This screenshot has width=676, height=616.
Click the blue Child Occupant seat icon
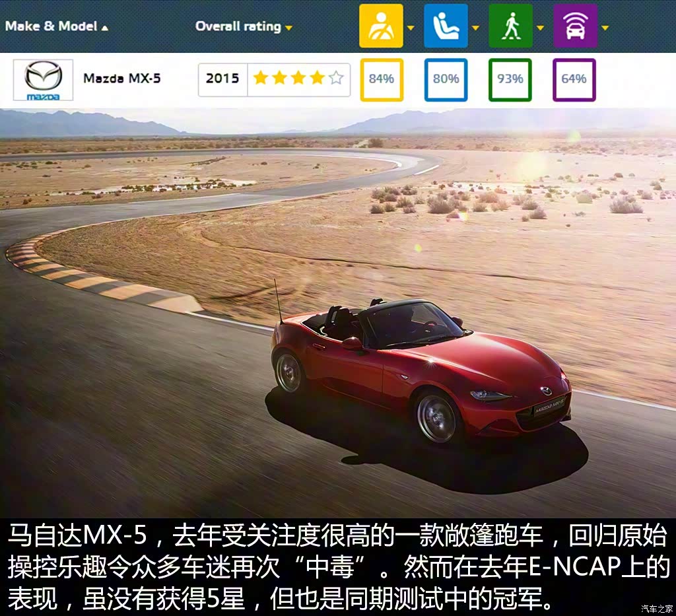pyautogui.click(x=445, y=26)
